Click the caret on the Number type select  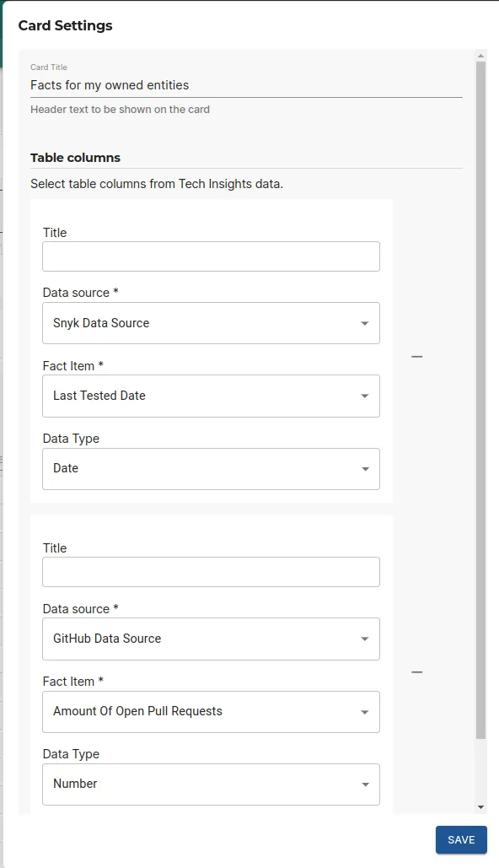[364, 784]
